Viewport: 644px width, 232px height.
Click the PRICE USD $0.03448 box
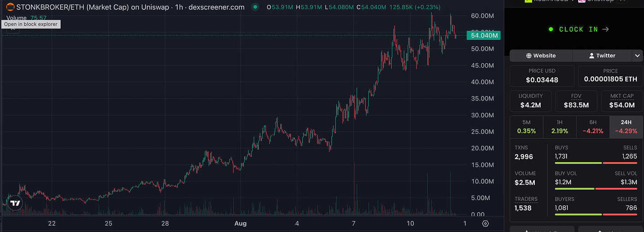(x=542, y=76)
